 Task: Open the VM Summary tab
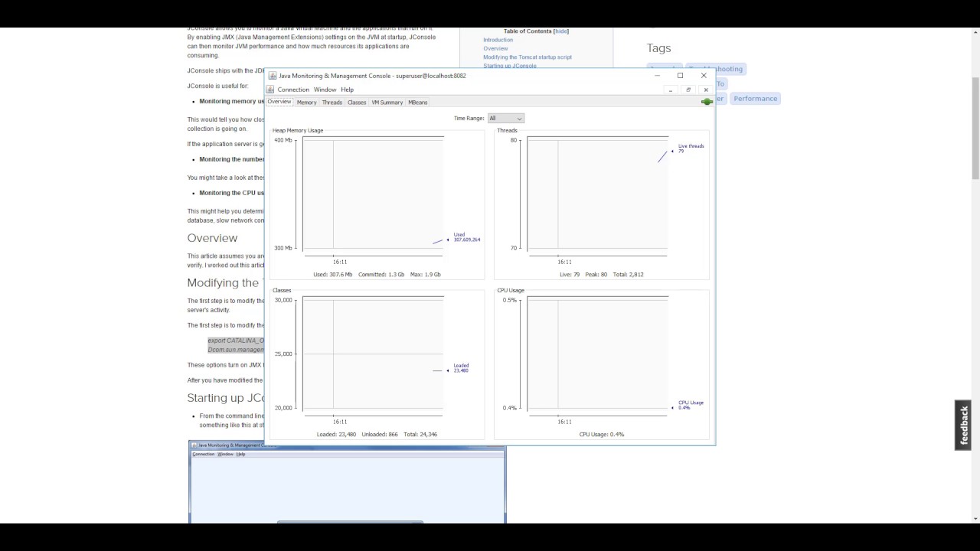(387, 102)
